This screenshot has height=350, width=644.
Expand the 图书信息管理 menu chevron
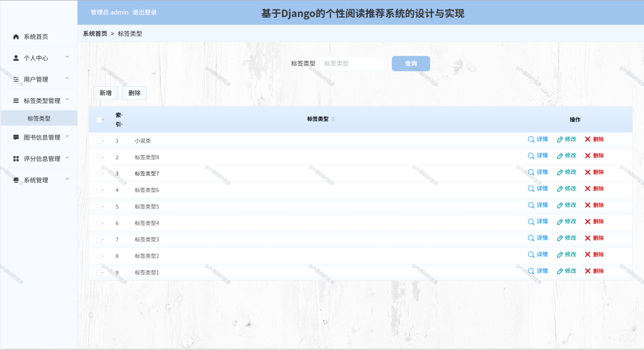point(67,136)
